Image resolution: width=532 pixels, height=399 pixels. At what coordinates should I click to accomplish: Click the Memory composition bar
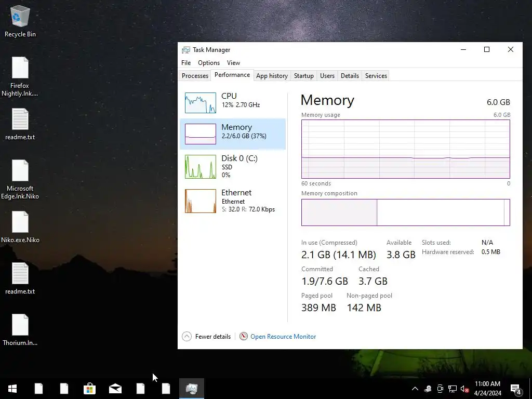click(x=405, y=212)
